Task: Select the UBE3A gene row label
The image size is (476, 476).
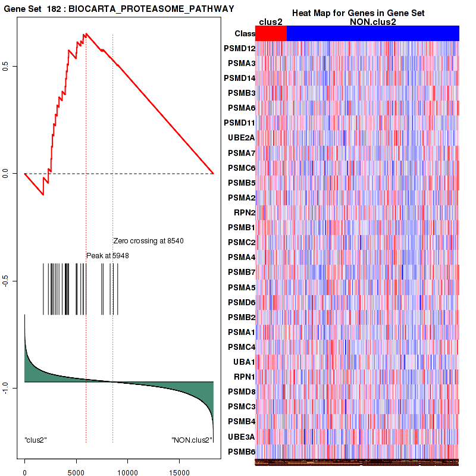Action: pos(242,437)
